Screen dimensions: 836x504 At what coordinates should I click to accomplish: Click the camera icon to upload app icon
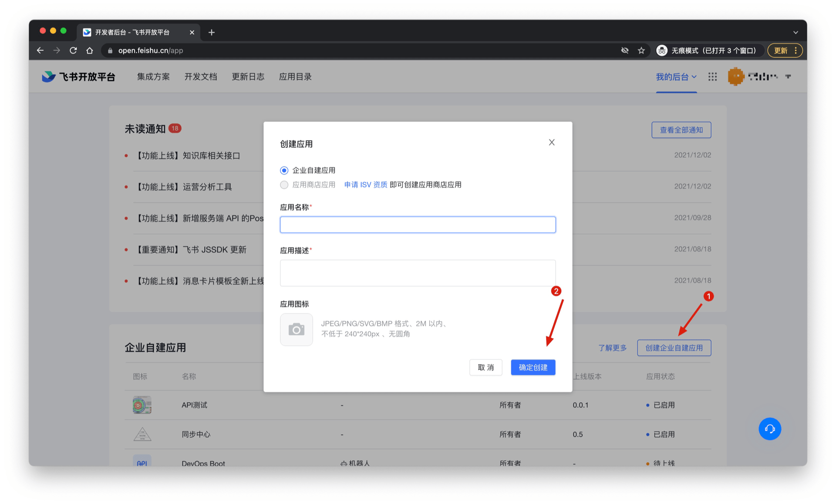296,329
